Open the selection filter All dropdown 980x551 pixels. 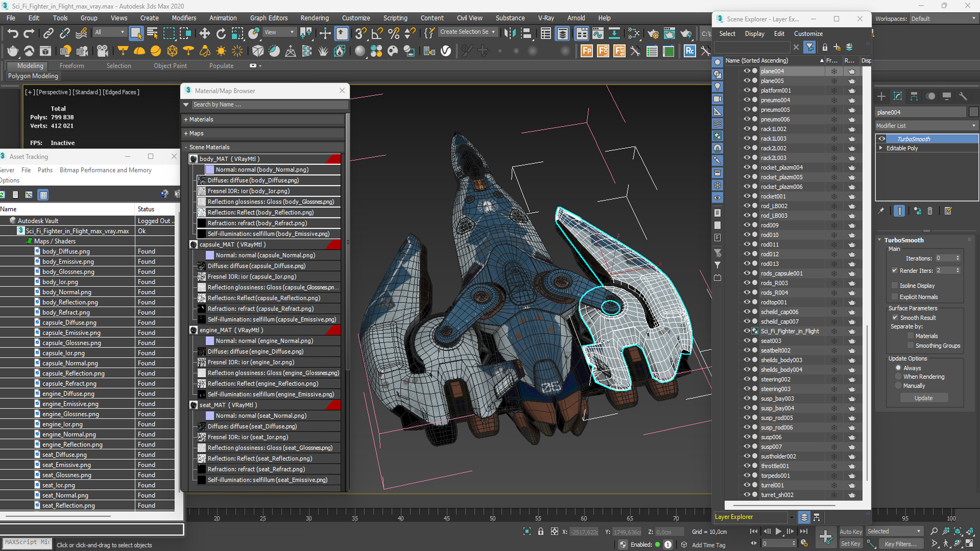(x=109, y=32)
